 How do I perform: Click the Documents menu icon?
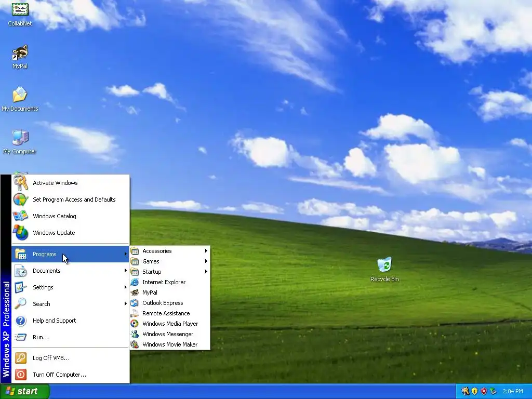pos(21,271)
